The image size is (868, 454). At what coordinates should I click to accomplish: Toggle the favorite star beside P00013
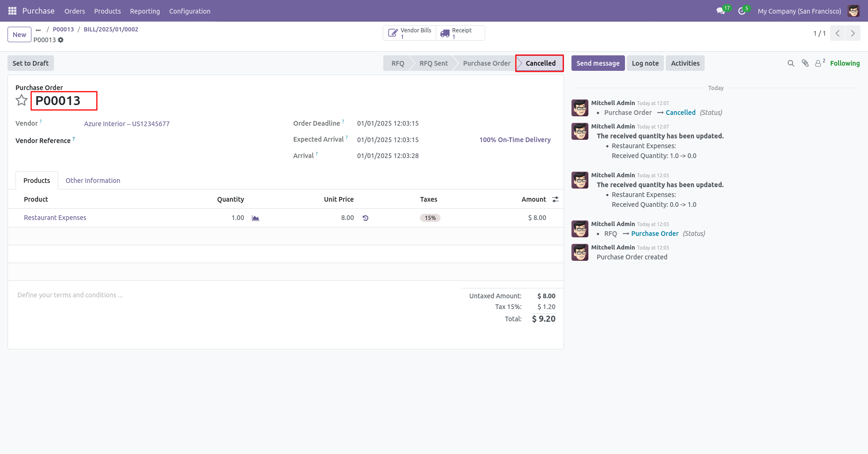pyautogui.click(x=22, y=100)
